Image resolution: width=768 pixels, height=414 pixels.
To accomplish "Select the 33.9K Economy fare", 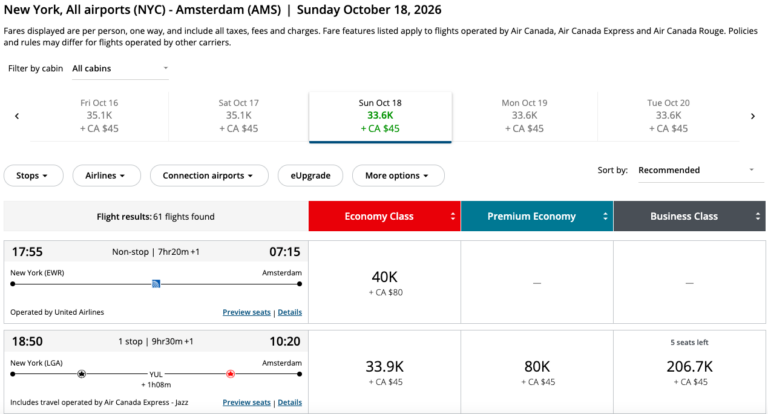I will click(x=384, y=372).
